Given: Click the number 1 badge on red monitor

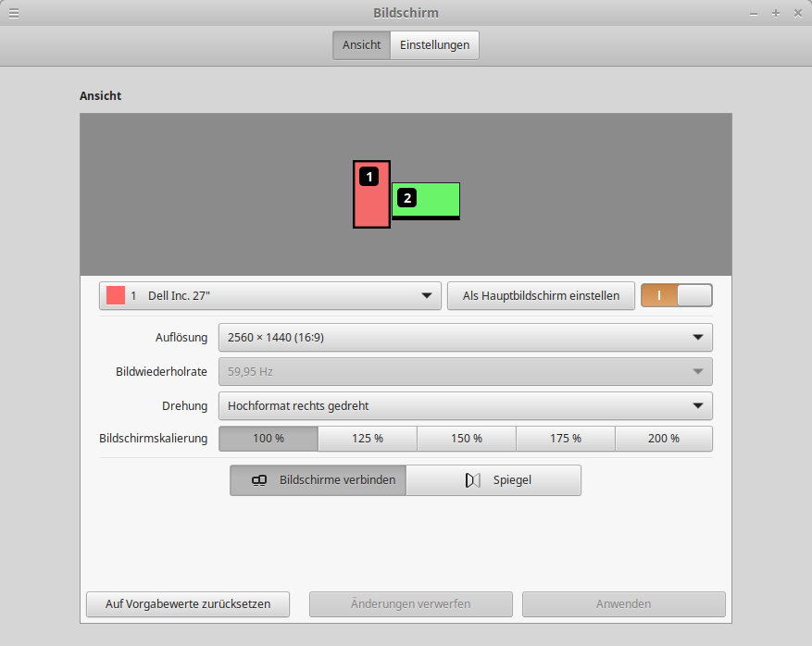Looking at the screenshot, I should tap(369, 177).
